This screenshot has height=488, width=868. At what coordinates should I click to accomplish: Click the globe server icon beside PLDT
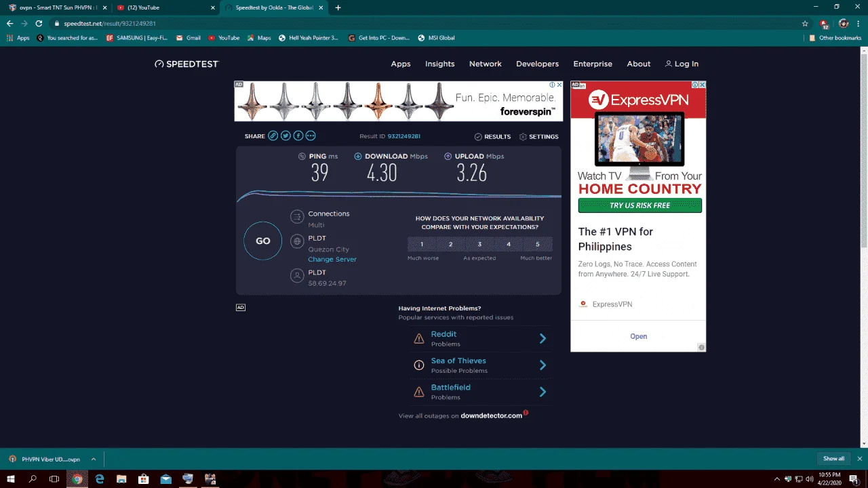296,241
